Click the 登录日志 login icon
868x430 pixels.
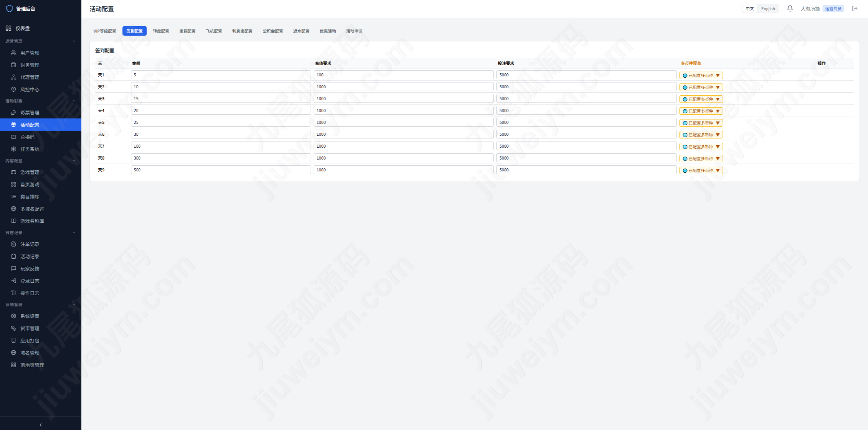(x=14, y=281)
